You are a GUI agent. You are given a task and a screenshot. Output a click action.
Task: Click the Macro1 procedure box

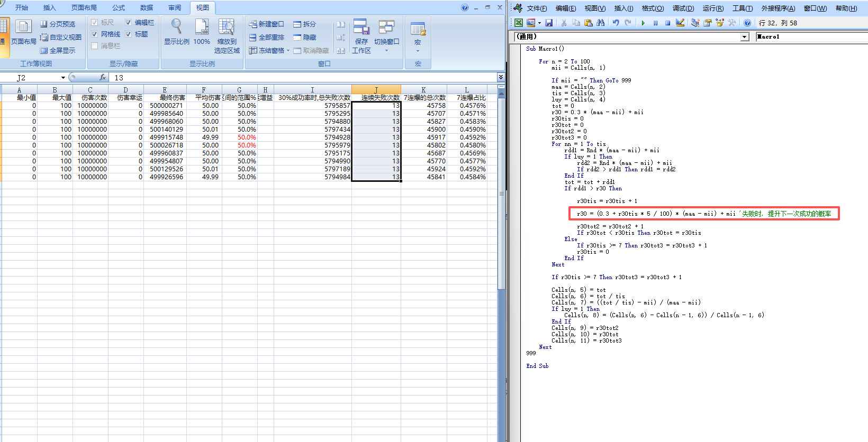tap(812, 37)
